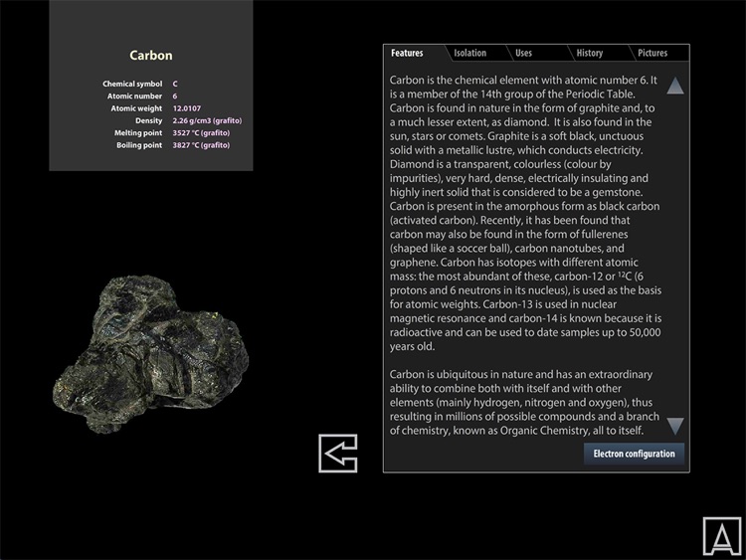Click boiling point value 3827 °C

(x=201, y=145)
